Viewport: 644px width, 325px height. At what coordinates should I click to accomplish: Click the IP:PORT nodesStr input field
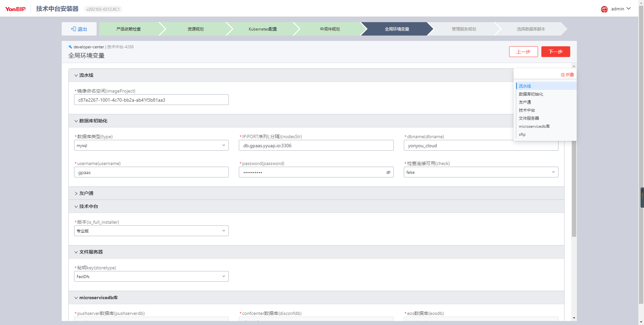click(316, 145)
